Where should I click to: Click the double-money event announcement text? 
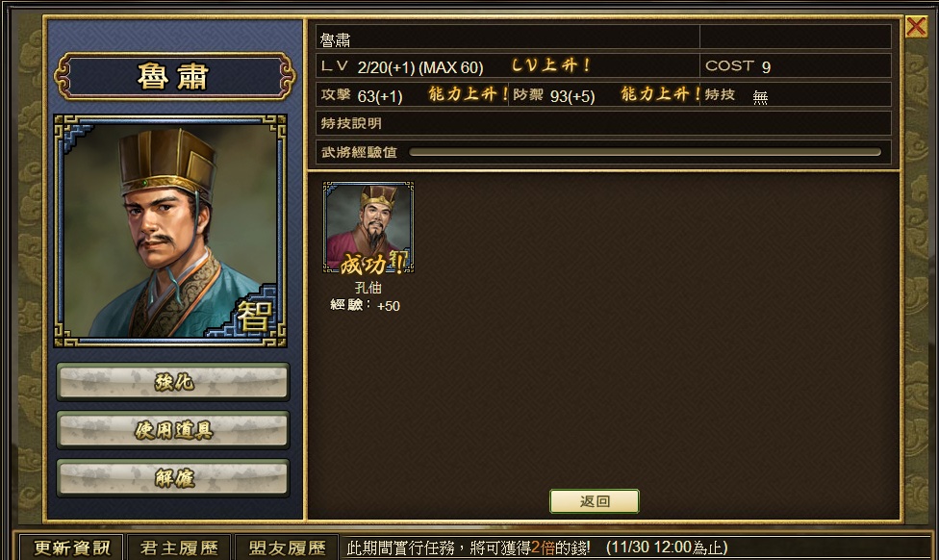click(x=537, y=547)
